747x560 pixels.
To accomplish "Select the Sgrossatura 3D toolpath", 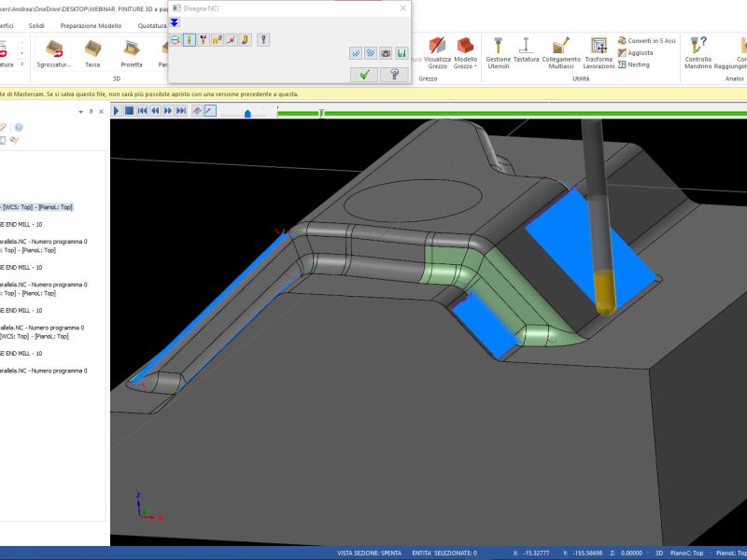I will (x=54, y=54).
